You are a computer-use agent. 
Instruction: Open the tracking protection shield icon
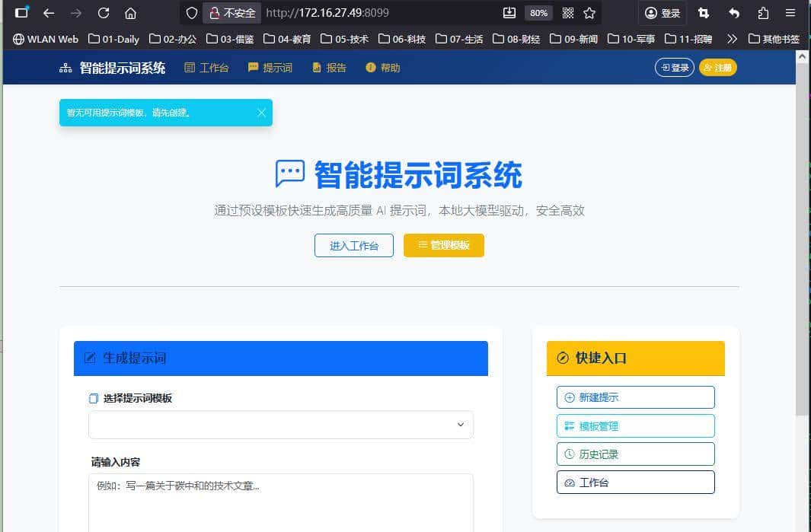click(193, 12)
